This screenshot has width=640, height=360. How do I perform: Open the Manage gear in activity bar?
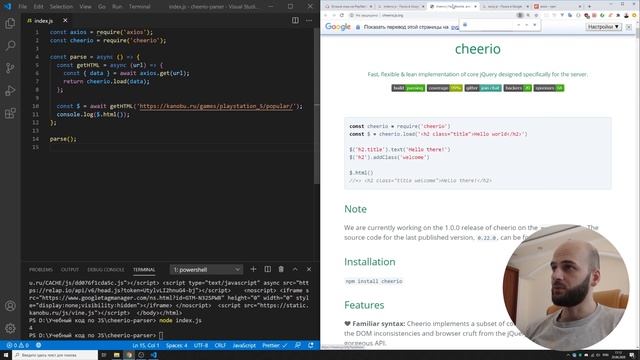coord(10,328)
